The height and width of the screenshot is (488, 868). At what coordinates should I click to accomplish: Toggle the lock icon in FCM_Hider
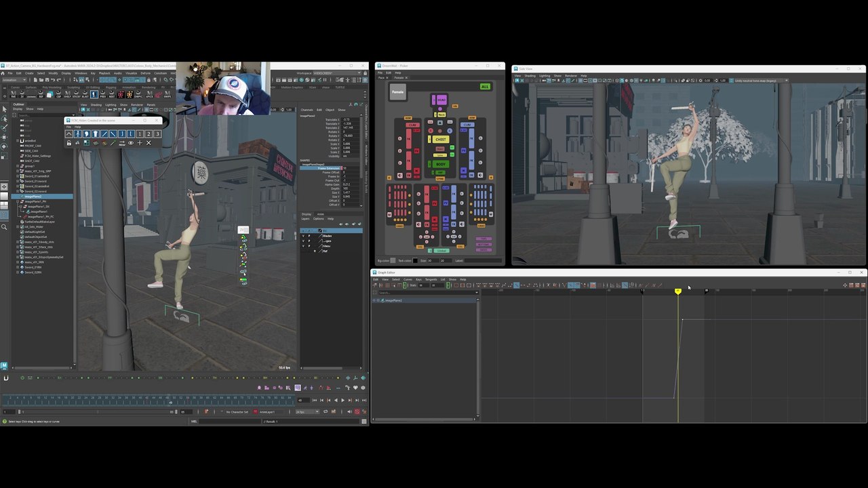point(69,143)
